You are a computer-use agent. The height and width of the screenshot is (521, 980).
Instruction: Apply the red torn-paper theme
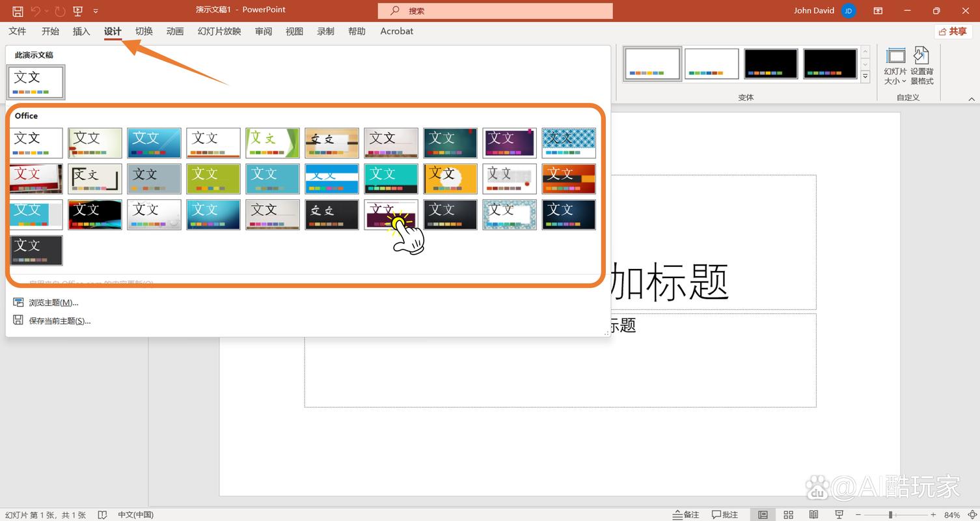(36, 178)
